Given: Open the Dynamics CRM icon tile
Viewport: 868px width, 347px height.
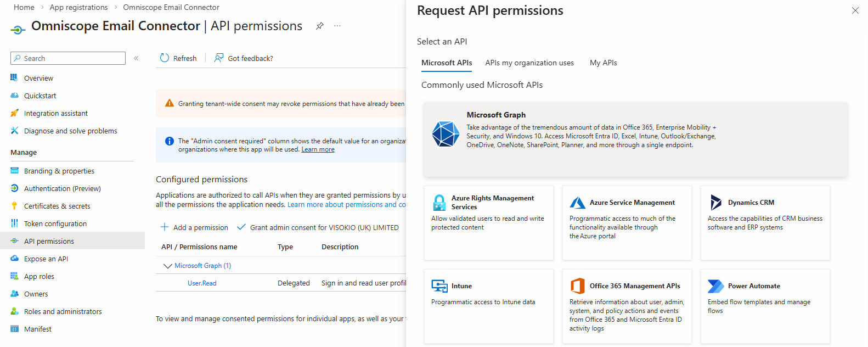Looking at the screenshot, I should pos(716,203).
